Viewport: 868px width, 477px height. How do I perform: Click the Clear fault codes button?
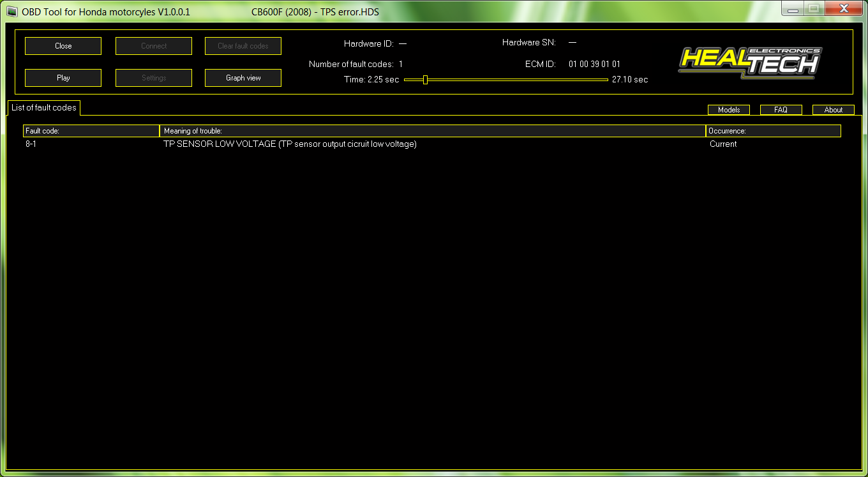(x=243, y=46)
